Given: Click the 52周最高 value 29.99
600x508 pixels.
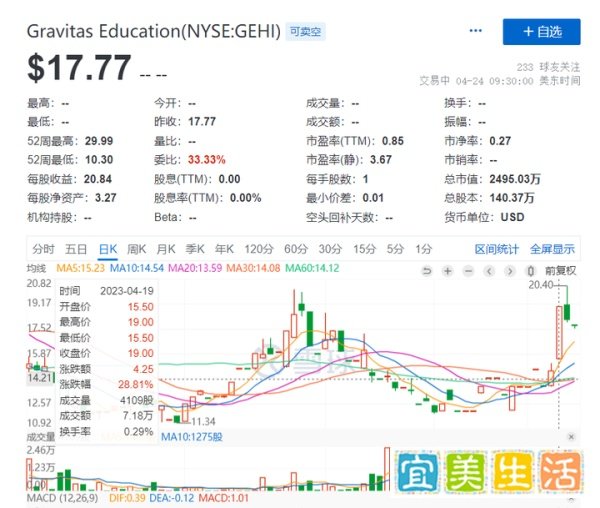Looking at the screenshot, I should click(99, 141).
